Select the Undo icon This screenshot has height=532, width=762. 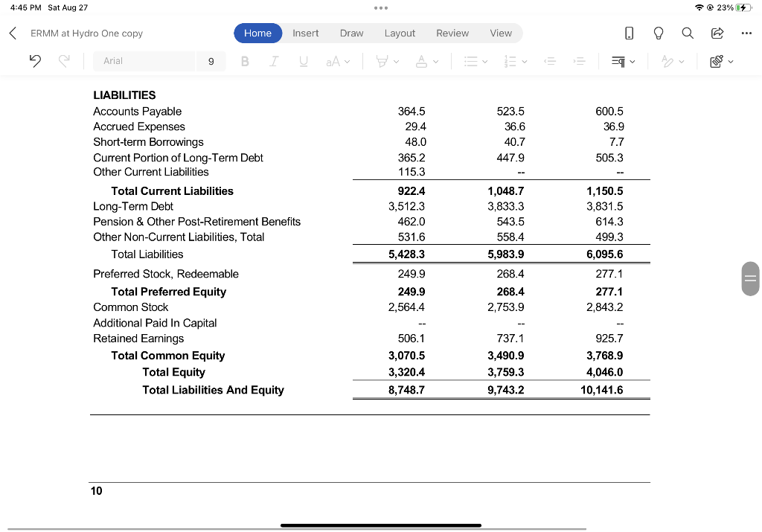(x=34, y=61)
